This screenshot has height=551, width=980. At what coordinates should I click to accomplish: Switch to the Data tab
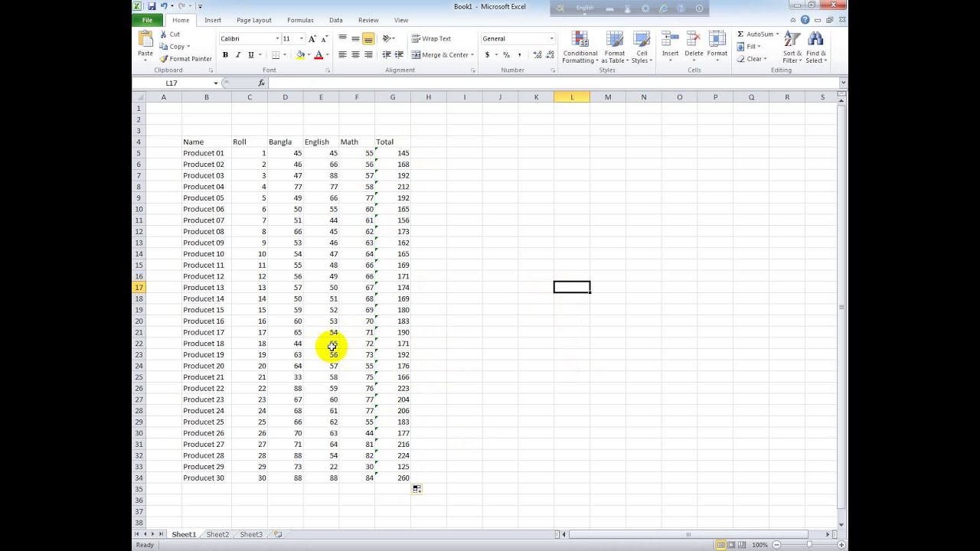pos(335,20)
